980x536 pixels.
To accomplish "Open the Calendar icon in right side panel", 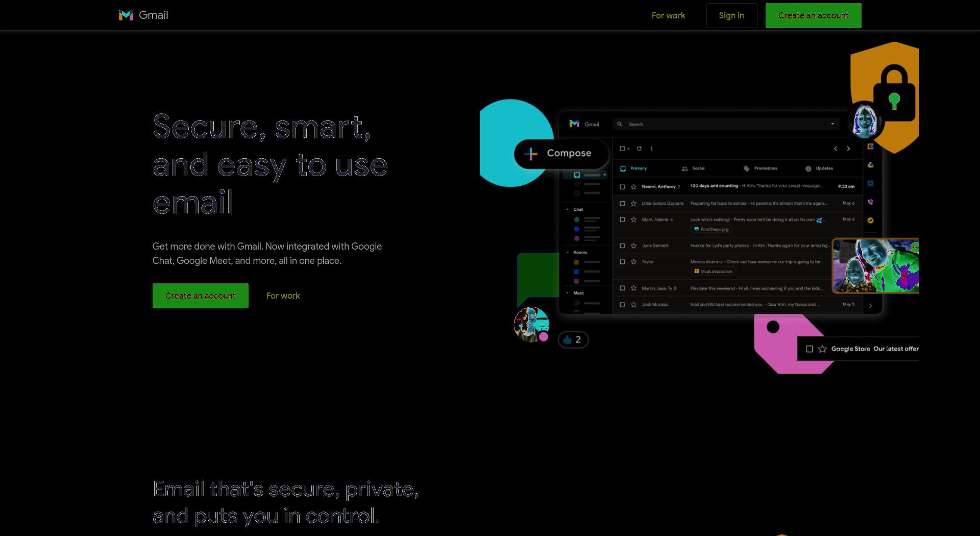I will 870,147.
